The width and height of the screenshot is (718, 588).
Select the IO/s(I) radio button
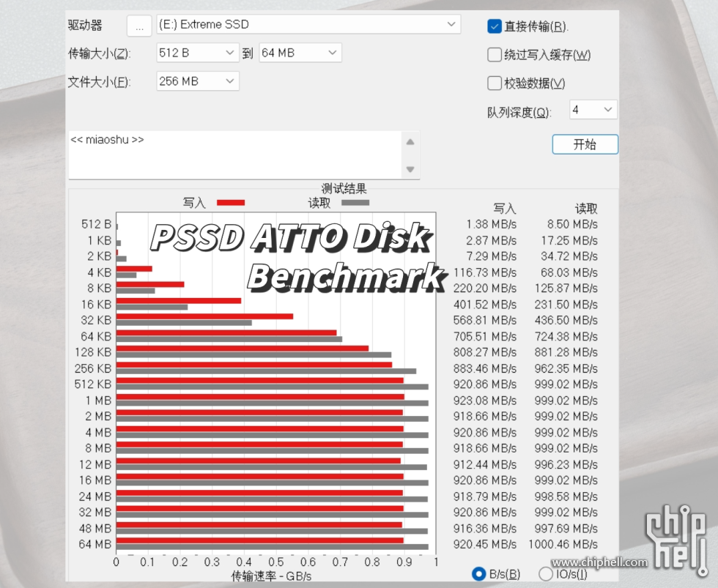(x=546, y=574)
